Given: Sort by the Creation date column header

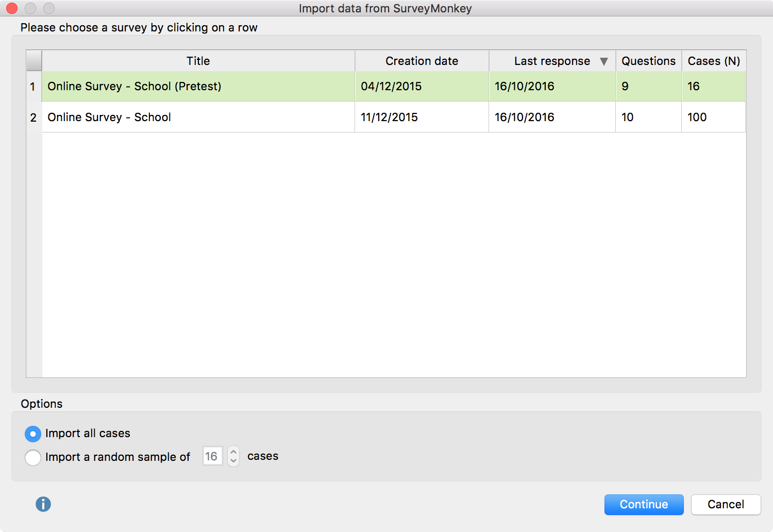Looking at the screenshot, I should pyautogui.click(x=422, y=61).
